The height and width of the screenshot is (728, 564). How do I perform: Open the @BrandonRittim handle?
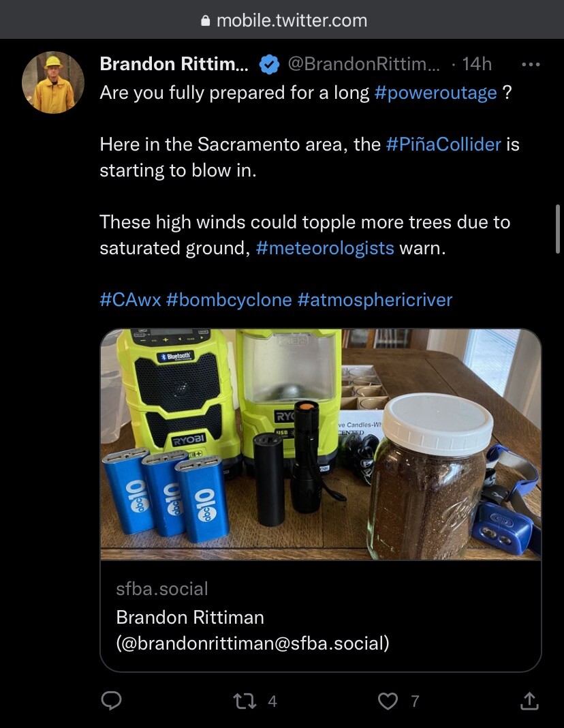[x=364, y=64]
